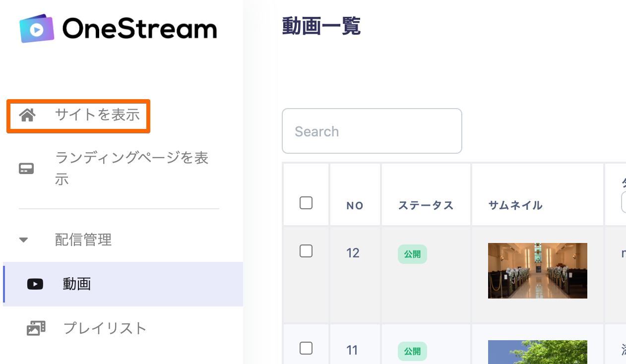Viewport: 626px width, 364px height.
Task: Check the checkbox for video row 11
Action: tap(306, 348)
